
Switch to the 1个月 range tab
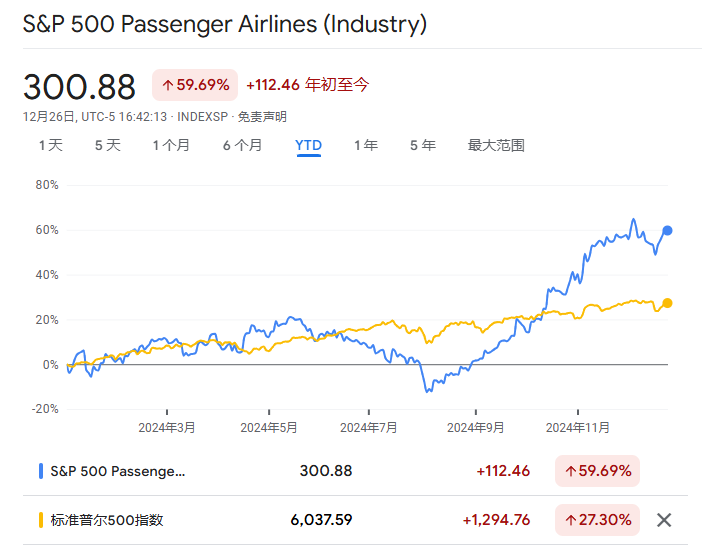coord(171,145)
